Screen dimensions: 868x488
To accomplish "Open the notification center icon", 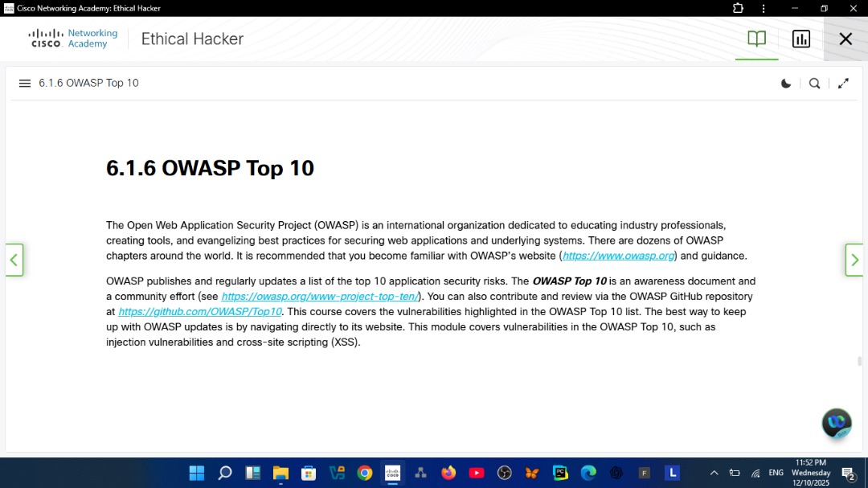I will [848, 473].
